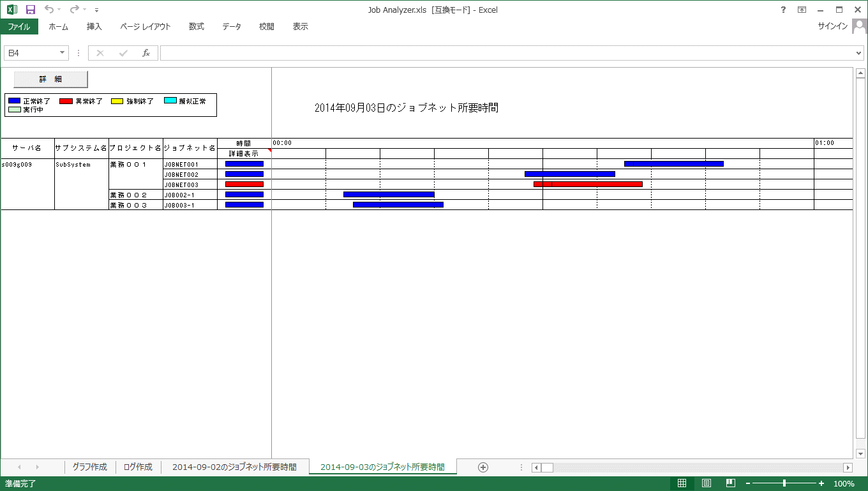Open the Insert Function fx icon
Image resolution: width=868 pixels, height=491 pixels.
point(146,53)
